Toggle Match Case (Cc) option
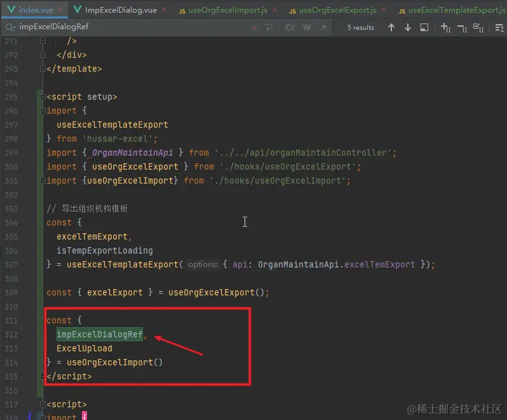The height and width of the screenshot is (420, 507). (290, 27)
